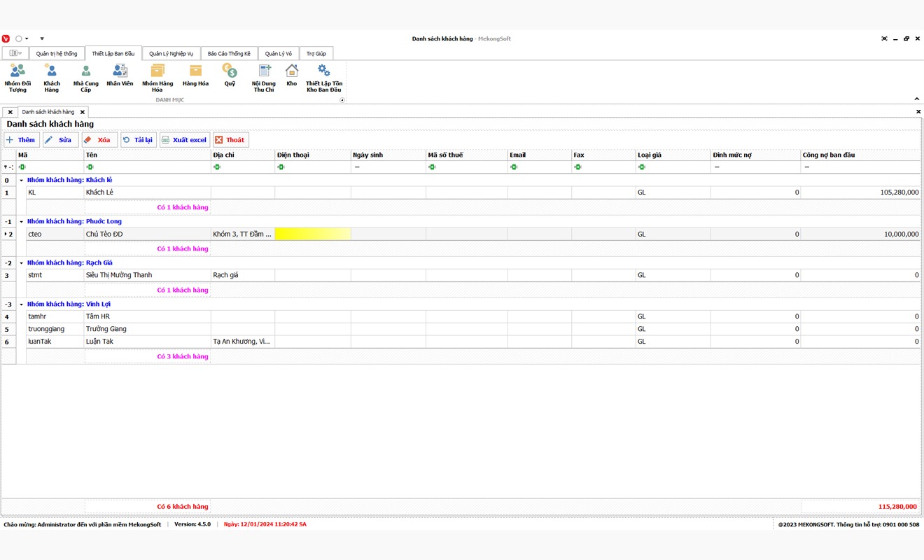This screenshot has height=560, width=924.
Task: Click the Xuất excel export button
Action: [184, 140]
